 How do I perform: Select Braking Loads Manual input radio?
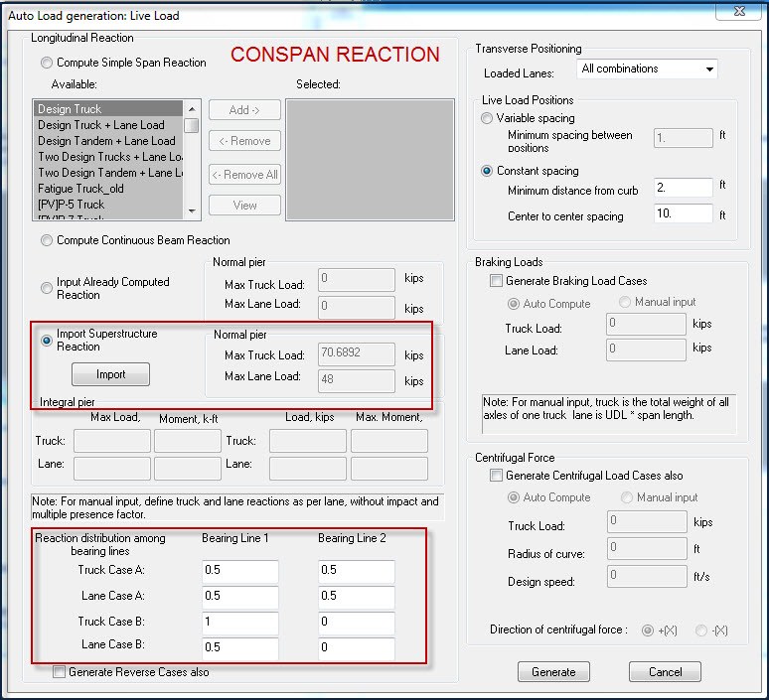coord(625,302)
